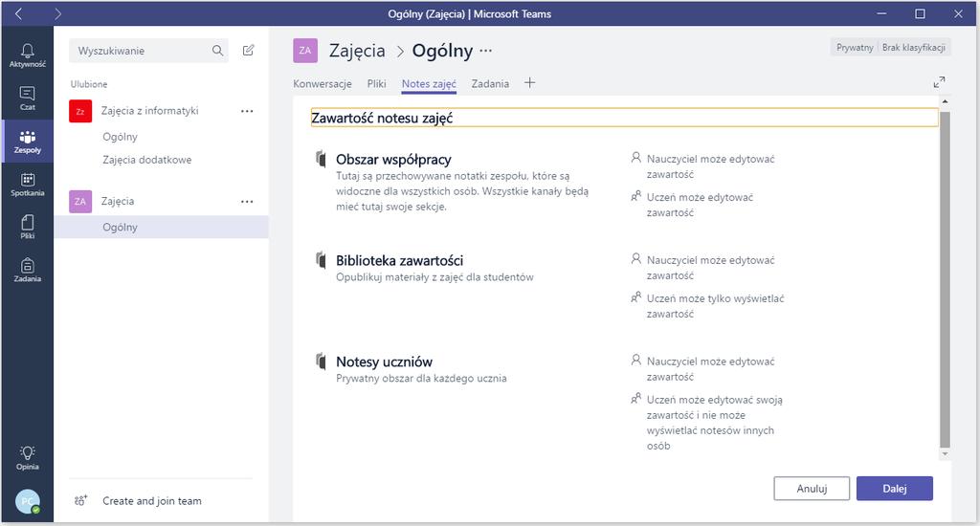Open the user profile avatar
The image size is (980, 526).
(x=28, y=501)
